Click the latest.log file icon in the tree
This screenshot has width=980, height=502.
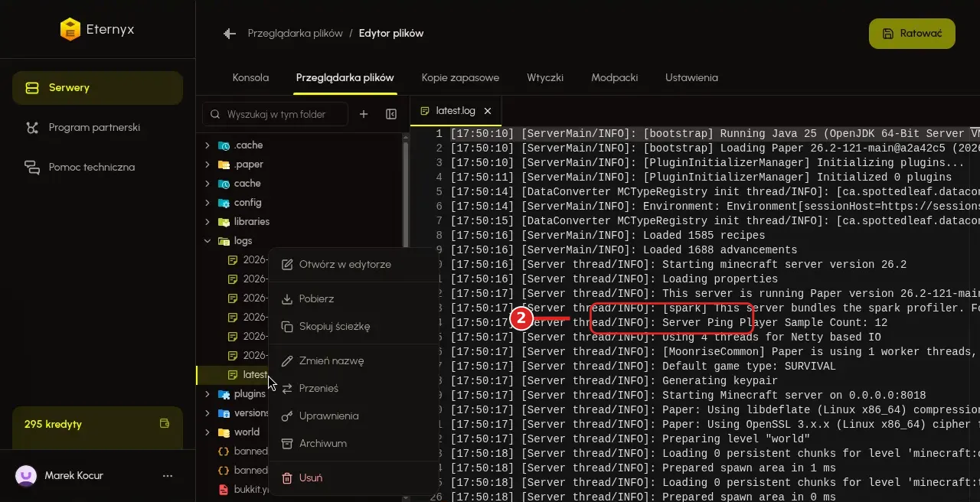pos(233,375)
